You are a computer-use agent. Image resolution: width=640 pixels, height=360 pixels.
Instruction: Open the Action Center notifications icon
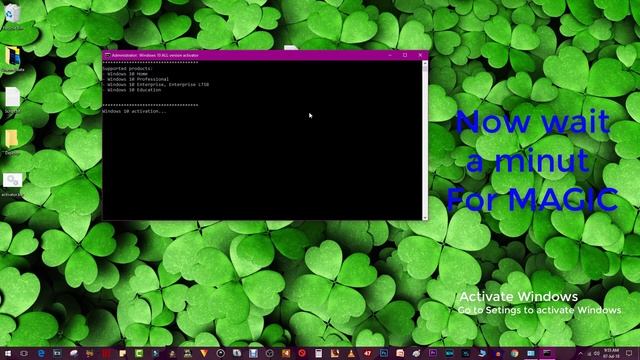[x=629, y=353]
